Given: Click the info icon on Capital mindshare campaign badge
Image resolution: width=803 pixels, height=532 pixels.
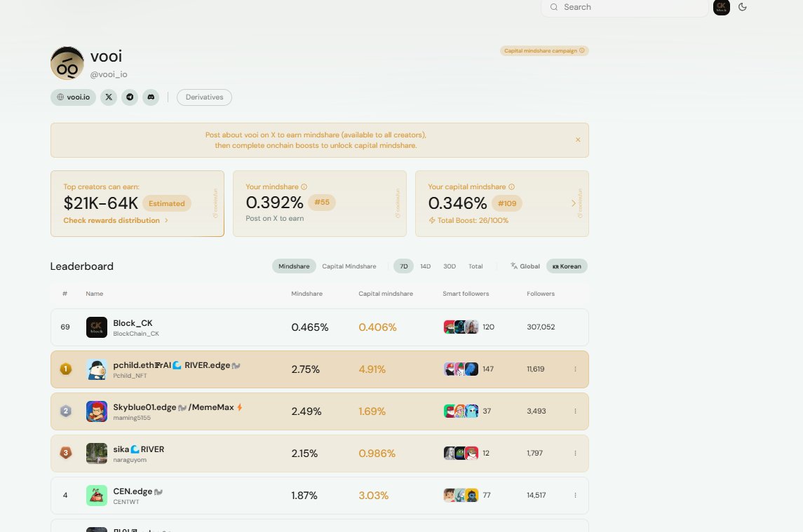Looking at the screenshot, I should (582, 50).
